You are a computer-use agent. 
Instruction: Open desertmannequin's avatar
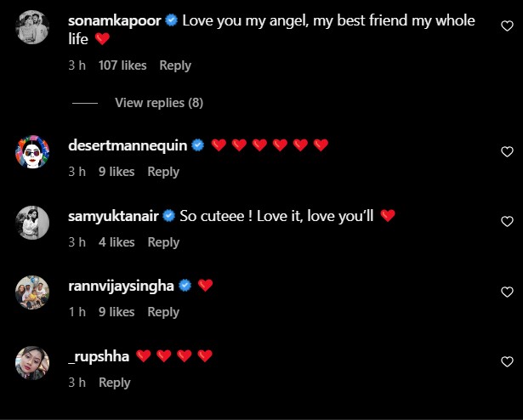(33, 153)
